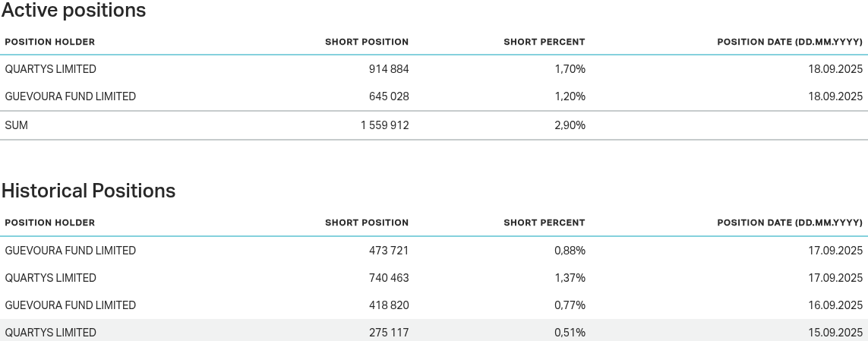Open the QUARTYS LIMITED row dated 15.09.2025
The image size is (868, 341).
tap(51, 333)
